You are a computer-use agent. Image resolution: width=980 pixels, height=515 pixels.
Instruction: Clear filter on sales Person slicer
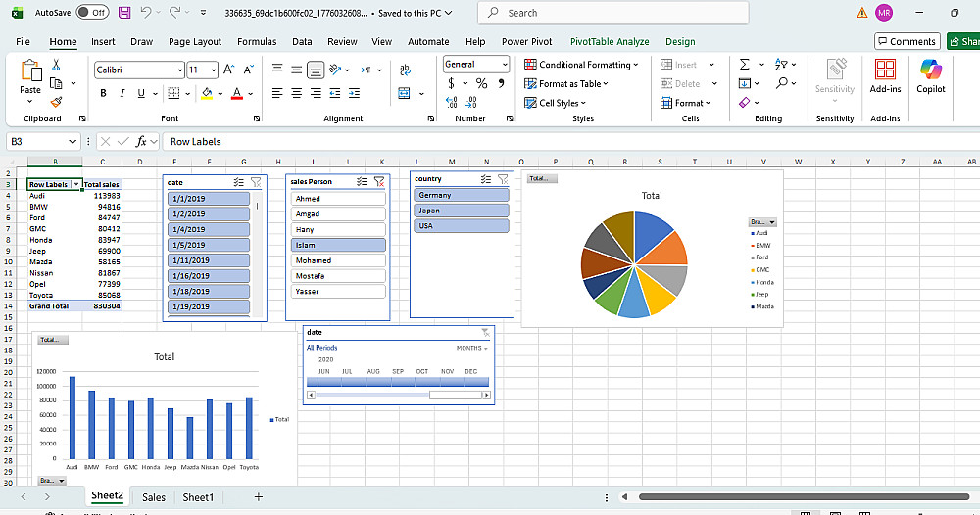tap(379, 182)
